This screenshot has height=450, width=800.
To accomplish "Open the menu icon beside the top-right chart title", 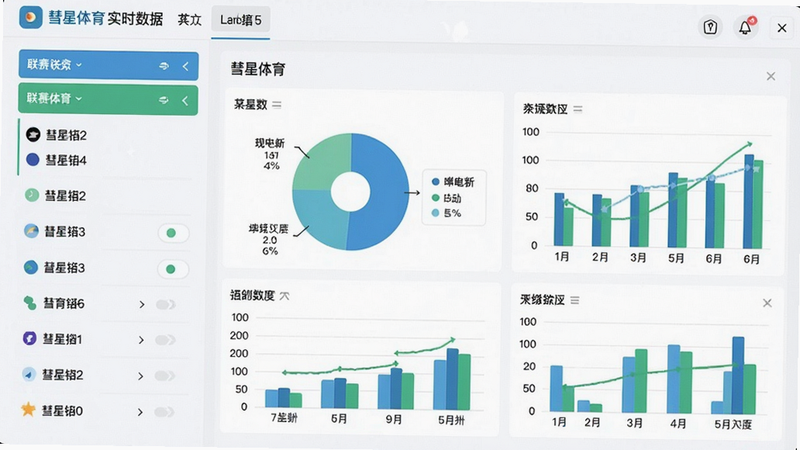I will [x=578, y=109].
